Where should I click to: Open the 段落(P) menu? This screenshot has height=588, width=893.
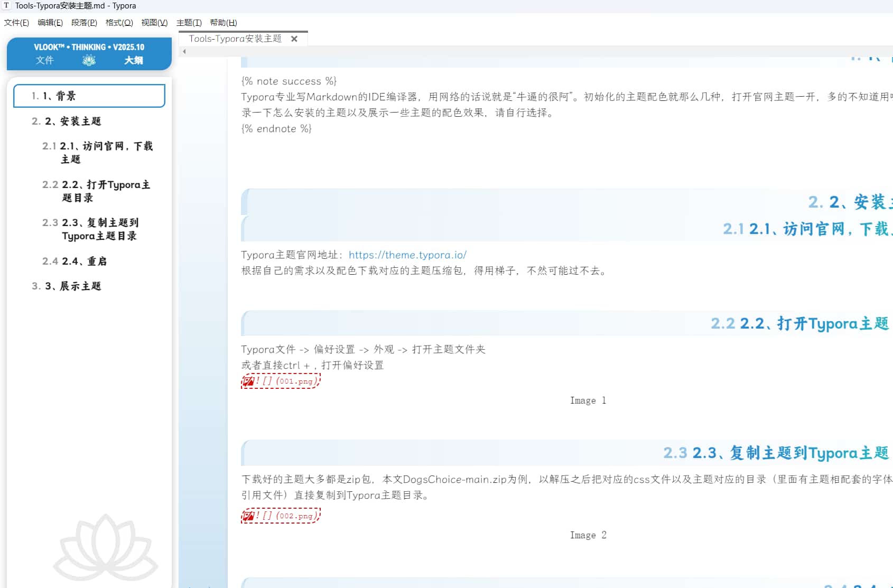point(84,23)
